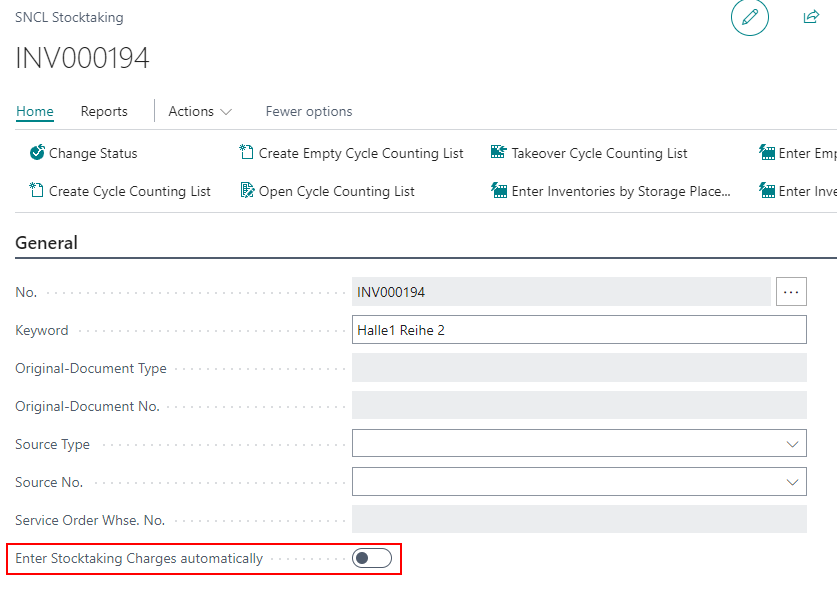
Task: Click the Enter Inventories by Storage Place icon
Action: pos(497,190)
